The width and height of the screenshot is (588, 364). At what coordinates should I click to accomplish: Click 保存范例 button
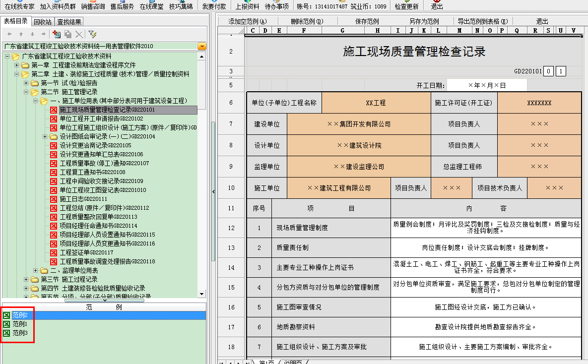367,21
